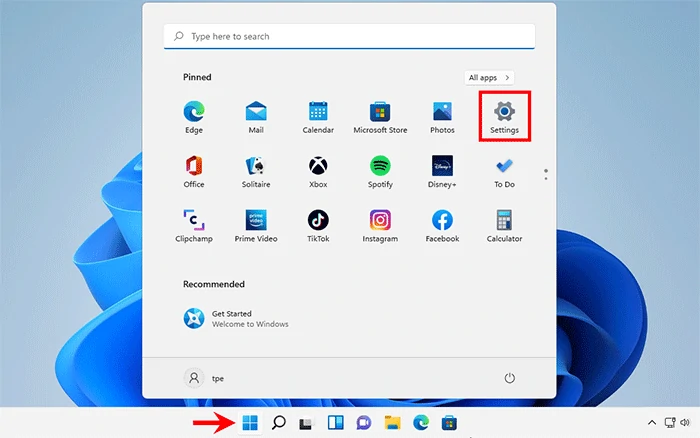Open the Calculator app

pos(504,226)
